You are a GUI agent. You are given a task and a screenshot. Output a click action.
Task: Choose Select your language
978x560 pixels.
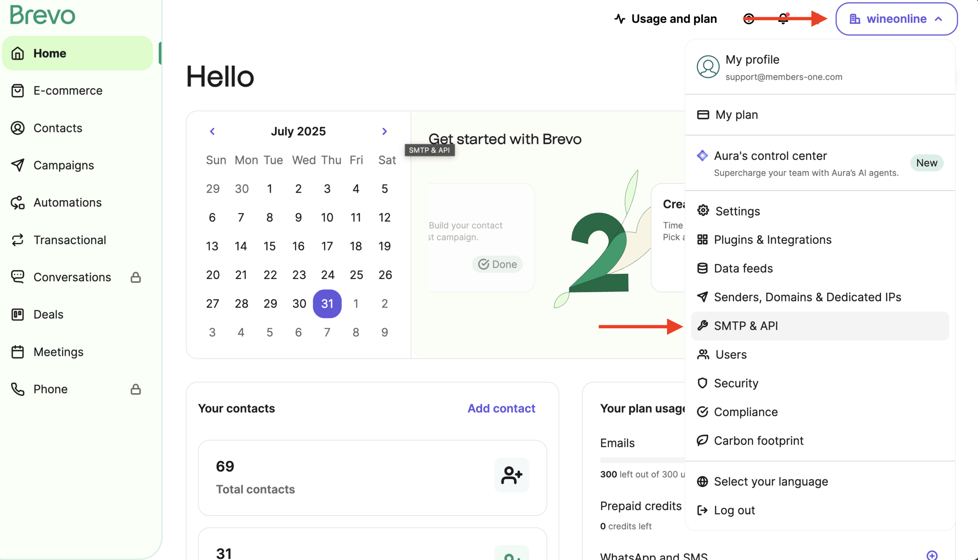820,481
